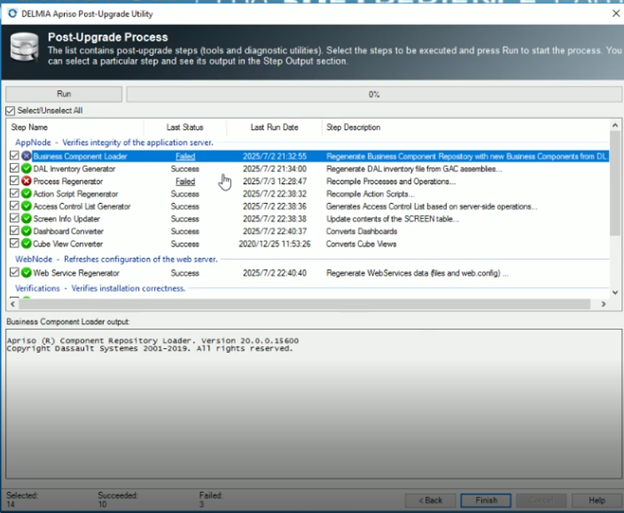This screenshot has width=624, height=513.
Task: Select the WebNode group heading
Action: [116, 259]
